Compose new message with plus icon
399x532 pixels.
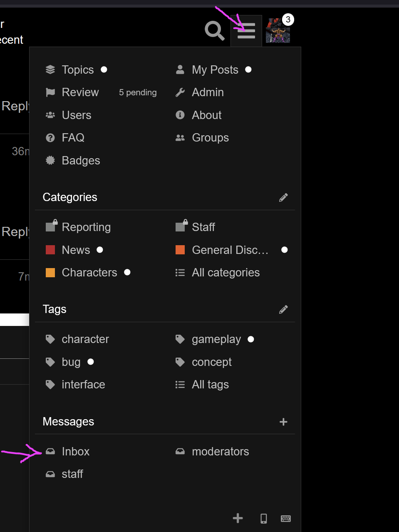point(283,422)
